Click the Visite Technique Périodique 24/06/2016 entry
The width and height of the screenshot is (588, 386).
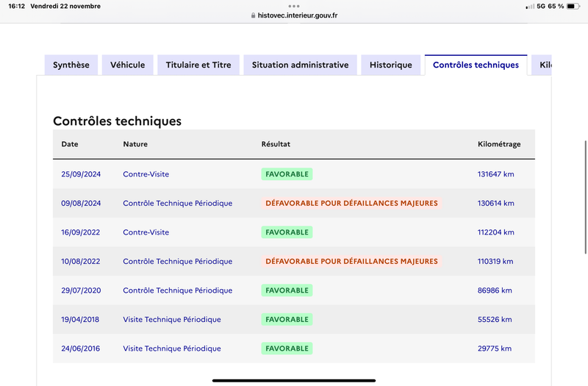(x=172, y=349)
